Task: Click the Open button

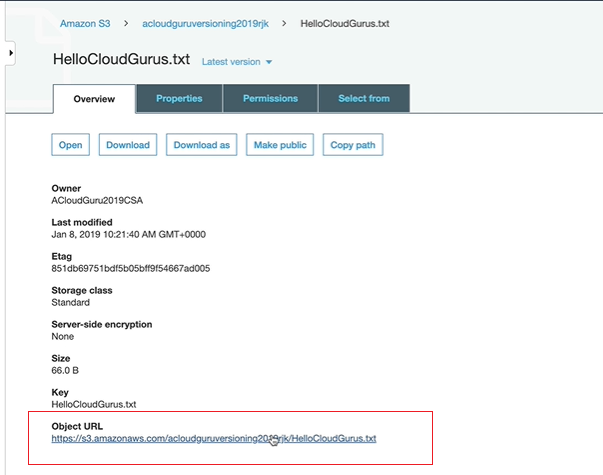Action: 70,145
